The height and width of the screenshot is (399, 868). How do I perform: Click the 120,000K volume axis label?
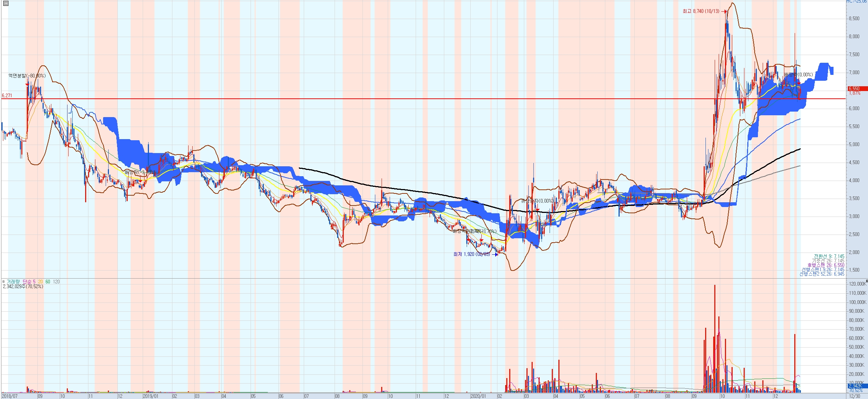857,284
